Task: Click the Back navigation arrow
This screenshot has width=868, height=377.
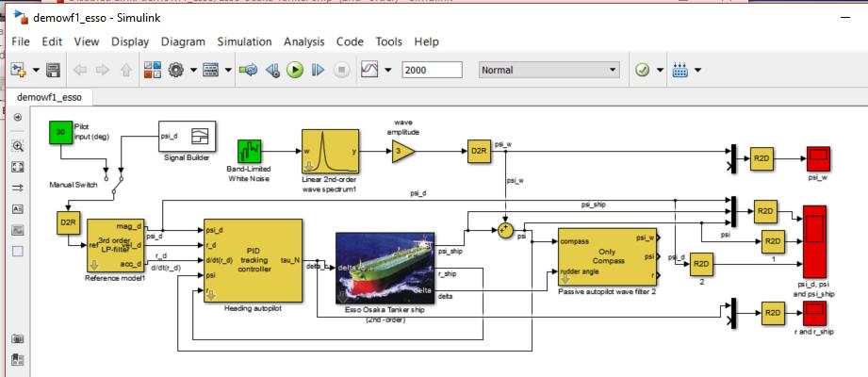Action: click(81, 71)
